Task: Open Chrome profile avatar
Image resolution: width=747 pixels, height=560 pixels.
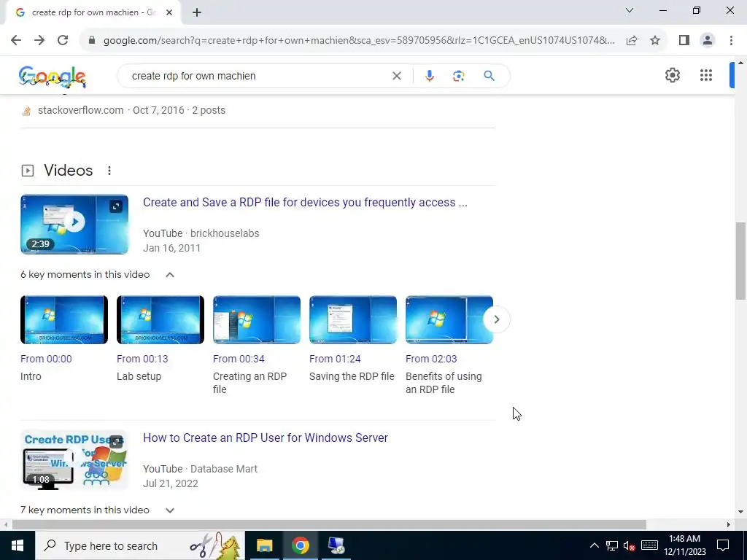Action: [708, 41]
